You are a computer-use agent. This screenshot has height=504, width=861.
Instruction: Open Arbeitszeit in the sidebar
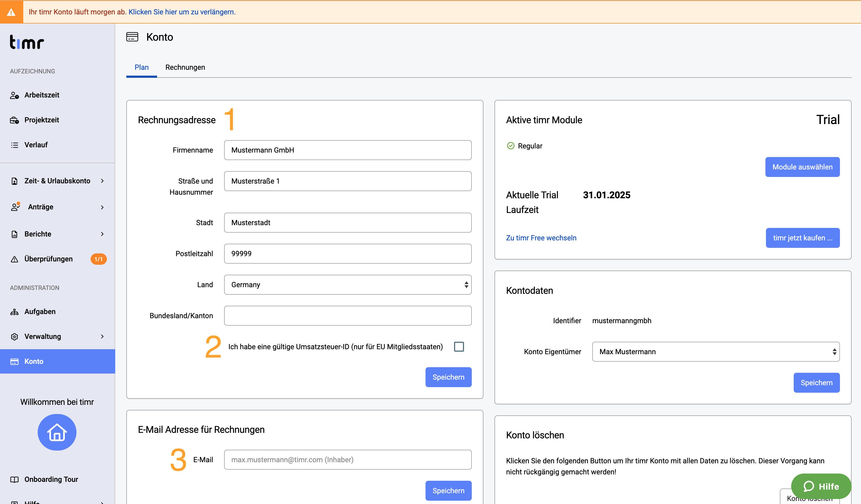57,95
